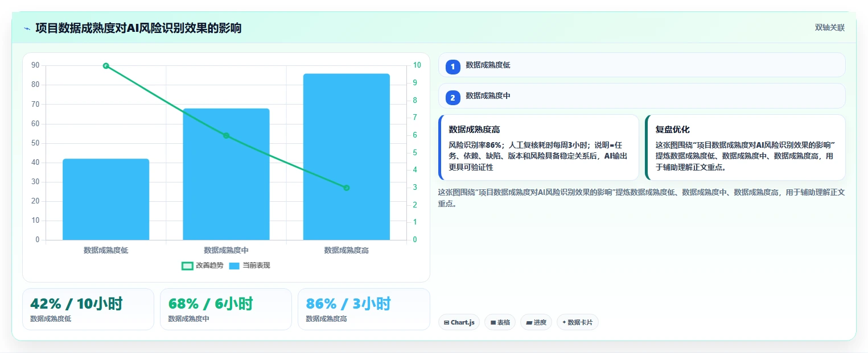Click the bar for 数据成熟度低
The image size is (868, 353).
click(106, 199)
